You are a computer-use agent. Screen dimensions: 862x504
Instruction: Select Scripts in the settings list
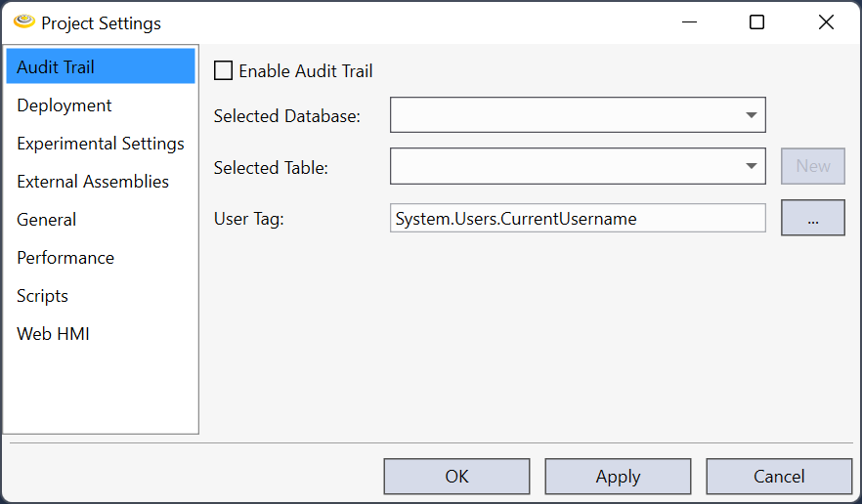pos(42,296)
